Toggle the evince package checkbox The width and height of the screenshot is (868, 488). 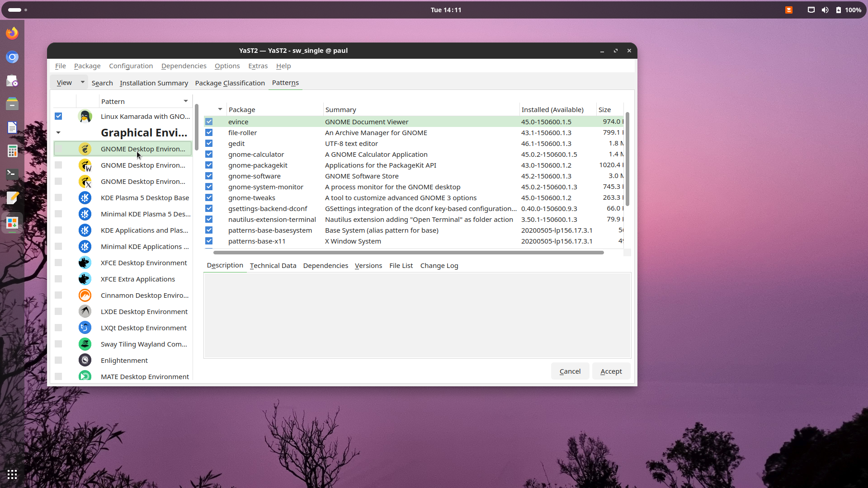pos(209,122)
